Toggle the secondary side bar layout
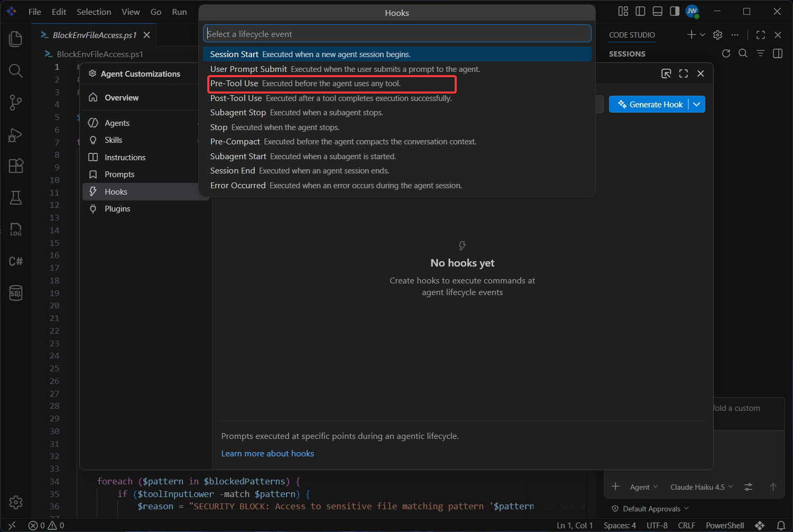Viewport: 793px width, 532px height. [x=675, y=11]
